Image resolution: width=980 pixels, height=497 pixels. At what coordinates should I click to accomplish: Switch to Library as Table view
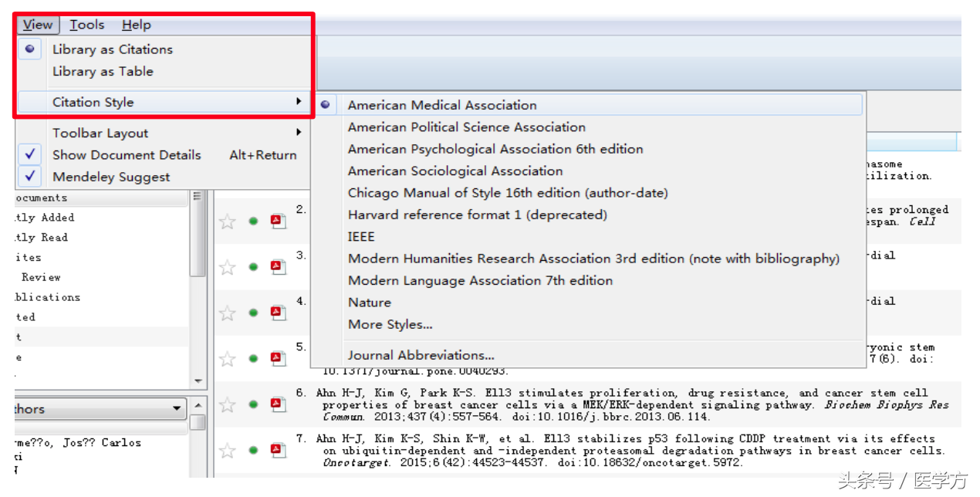pos(103,71)
